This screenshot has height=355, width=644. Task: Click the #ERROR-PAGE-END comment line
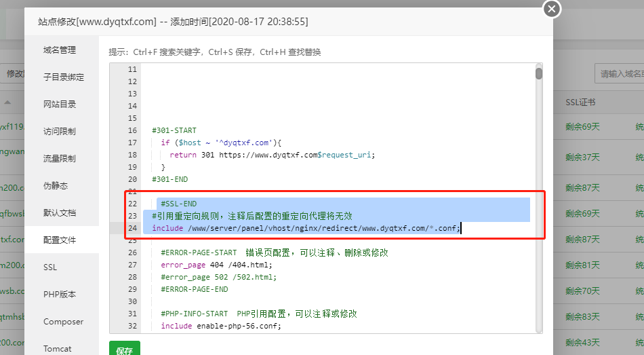[195, 289]
